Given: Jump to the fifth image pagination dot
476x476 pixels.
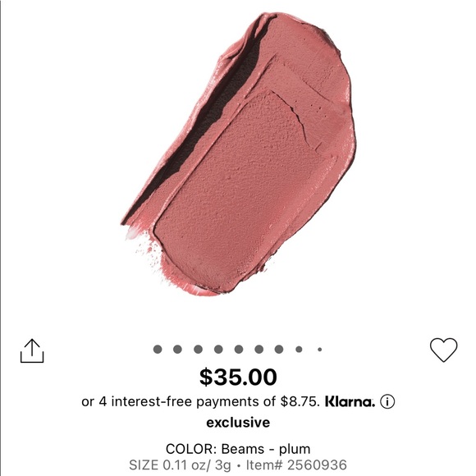Looking at the screenshot, I should coord(239,349).
